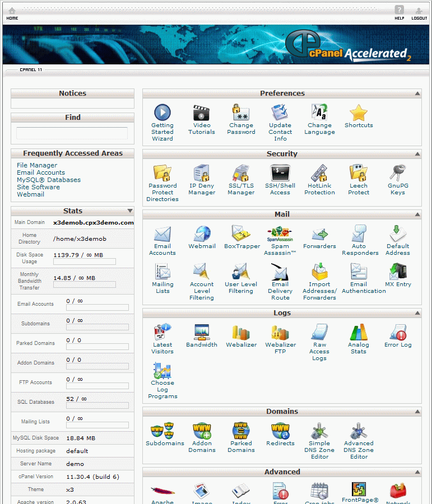Collapse the Security section arrow

(x=417, y=155)
